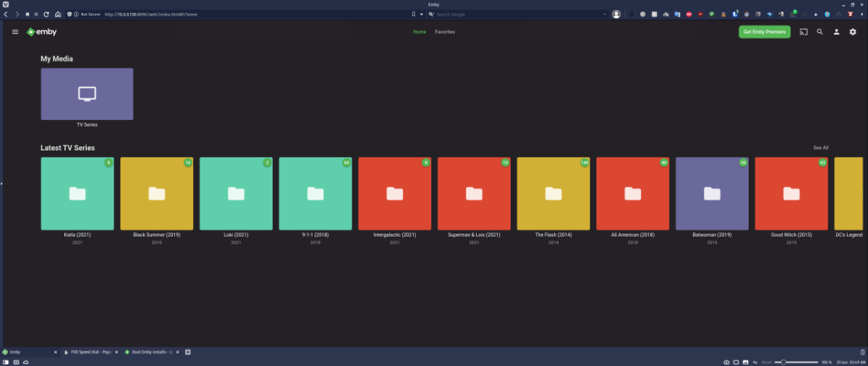Click the 60 episode badge on 9-1-1
Screen dimensions: 868x366
pos(346,163)
